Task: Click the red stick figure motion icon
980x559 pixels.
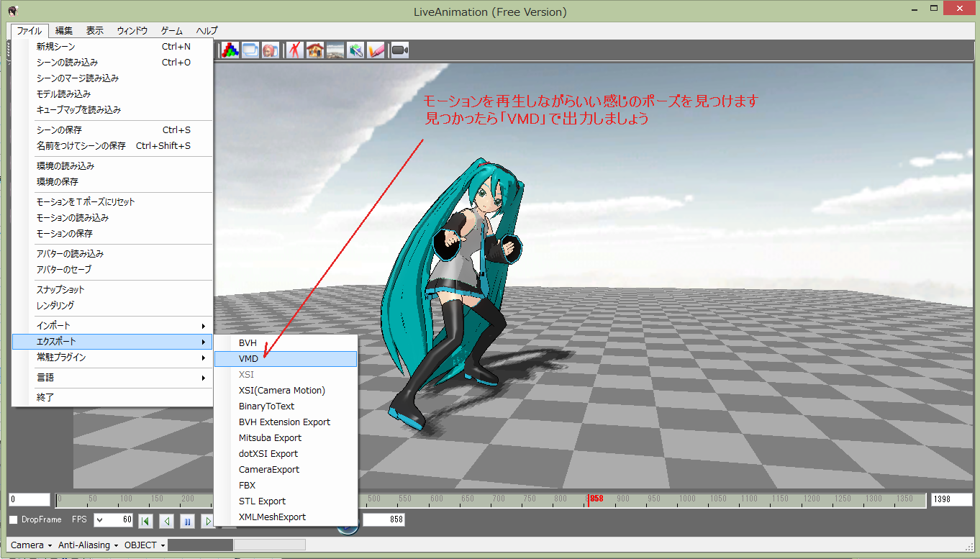Action: pyautogui.click(x=295, y=50)
